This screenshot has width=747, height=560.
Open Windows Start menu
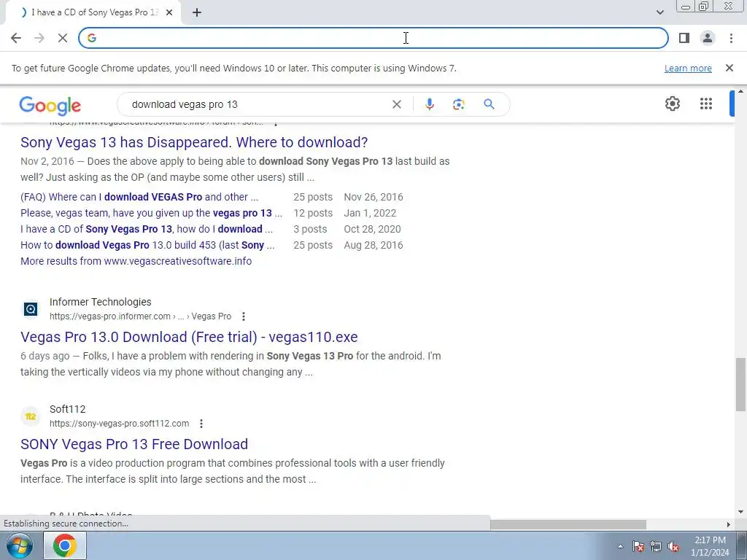point(19,545)
